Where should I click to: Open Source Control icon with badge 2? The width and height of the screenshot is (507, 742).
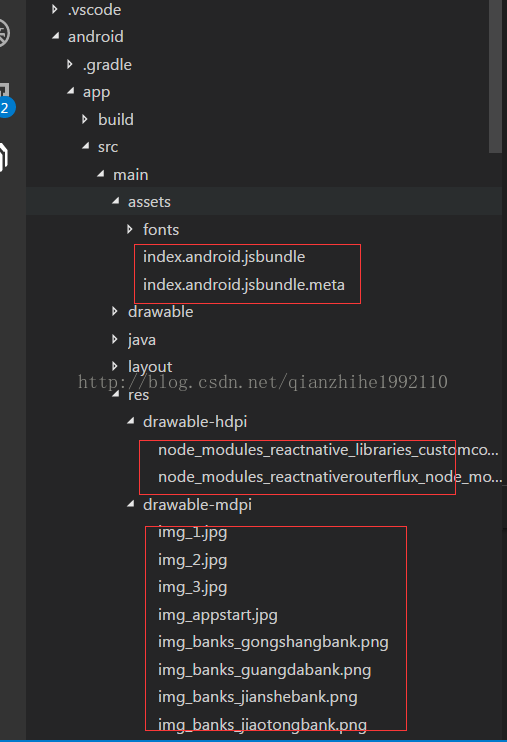pos(5,100)
